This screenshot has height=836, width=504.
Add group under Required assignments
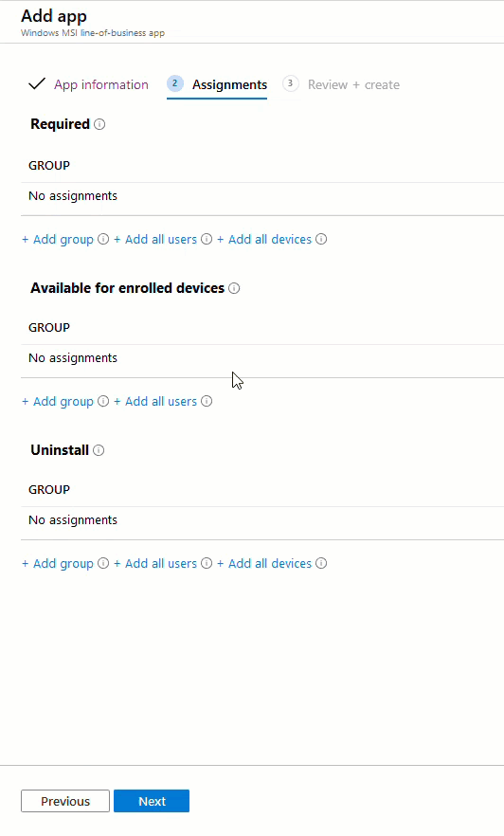(58, 240)
